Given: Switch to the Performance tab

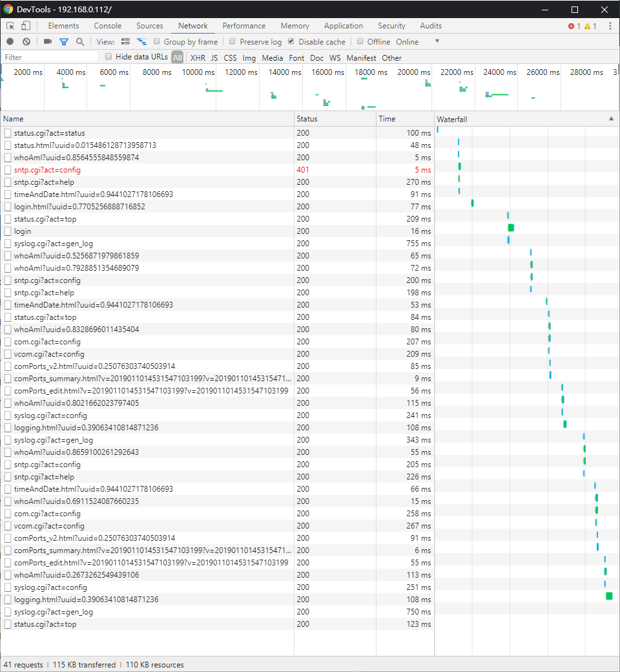Looking at the screenshot, I should click(243, 26).
